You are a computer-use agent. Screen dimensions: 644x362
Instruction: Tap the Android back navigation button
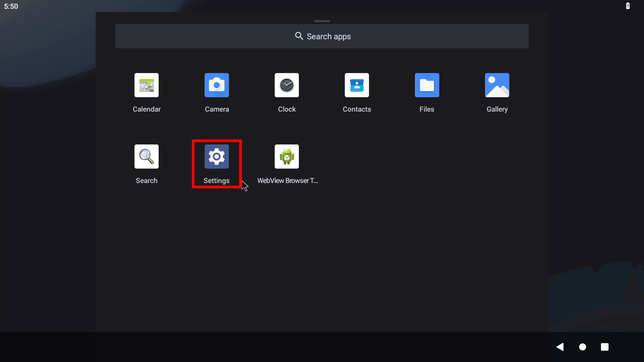point(560,347)
